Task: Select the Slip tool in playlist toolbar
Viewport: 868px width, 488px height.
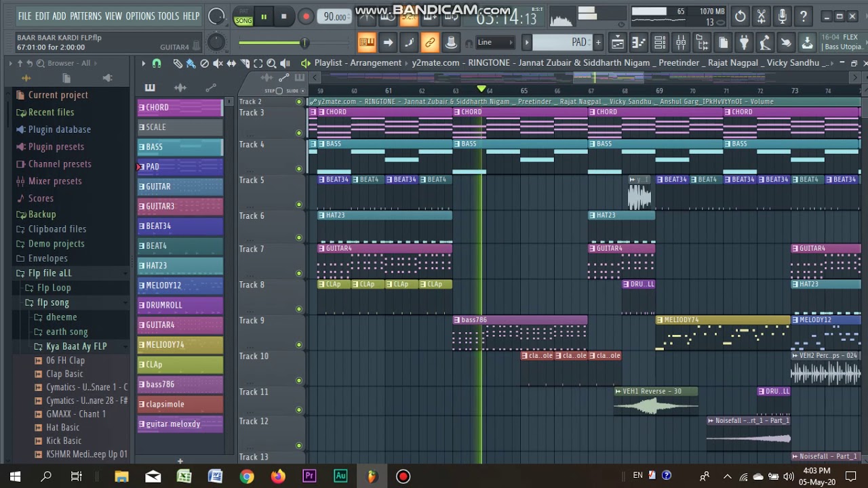Action: point(231,63)
